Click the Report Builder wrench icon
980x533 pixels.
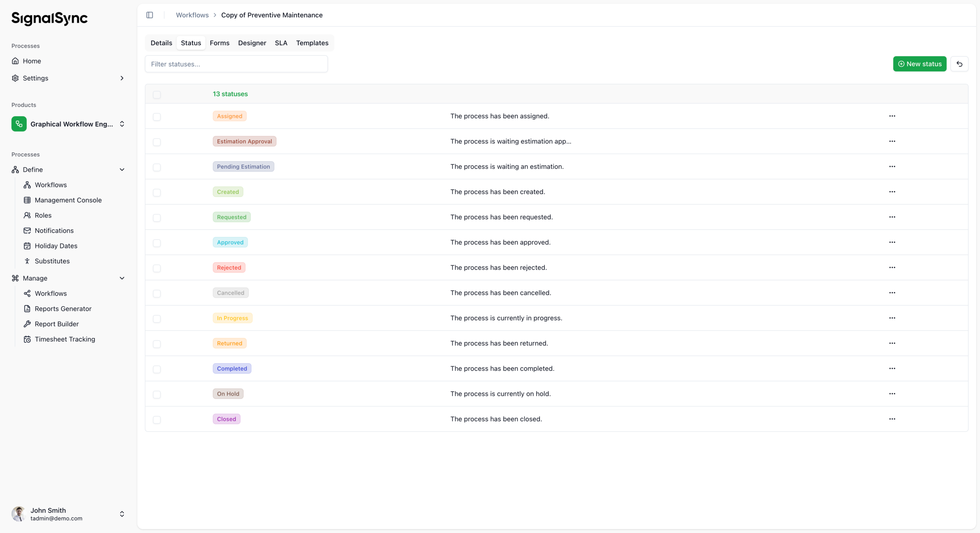click(27, 324)
